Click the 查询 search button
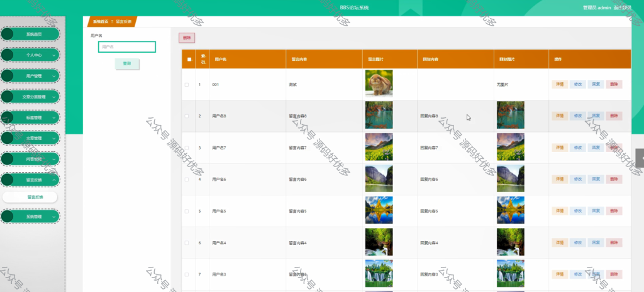Screen dimensions: 644x292 coord(127,64)
